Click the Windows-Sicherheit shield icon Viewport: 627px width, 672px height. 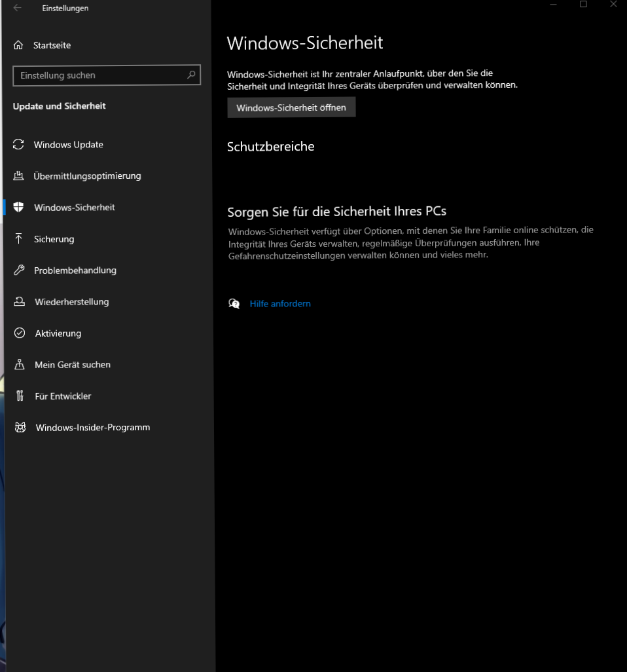18,208
